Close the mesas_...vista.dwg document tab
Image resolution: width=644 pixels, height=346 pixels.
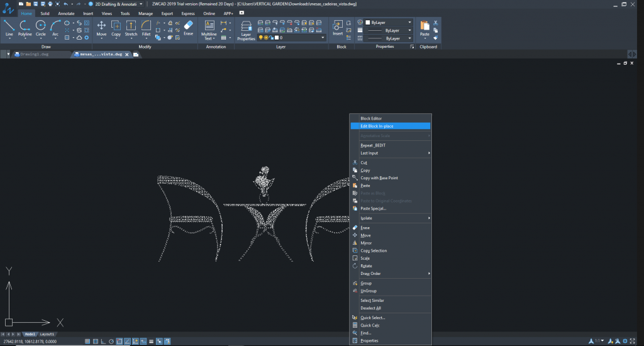click(127, 54)
